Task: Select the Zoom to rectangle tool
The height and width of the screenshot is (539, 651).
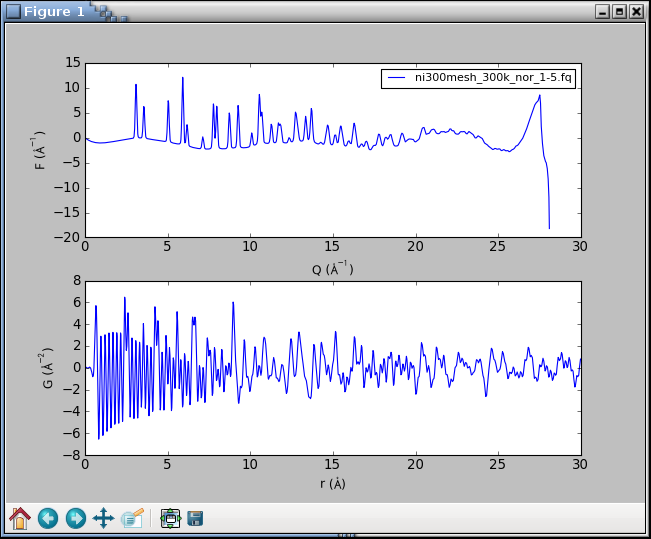Action: [131, 518]
